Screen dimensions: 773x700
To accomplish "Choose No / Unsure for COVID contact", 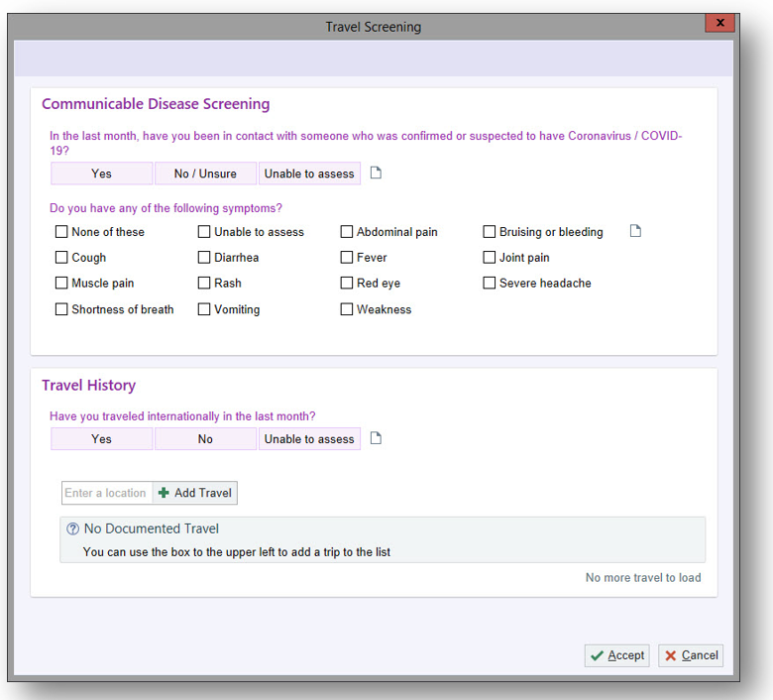I will pos(205,174).
